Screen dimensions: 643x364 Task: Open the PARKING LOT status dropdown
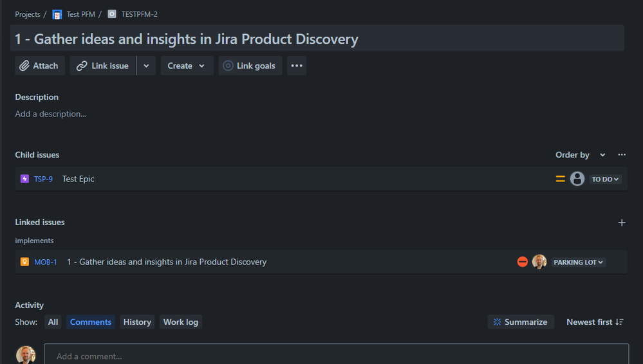(x=579, y=262)
